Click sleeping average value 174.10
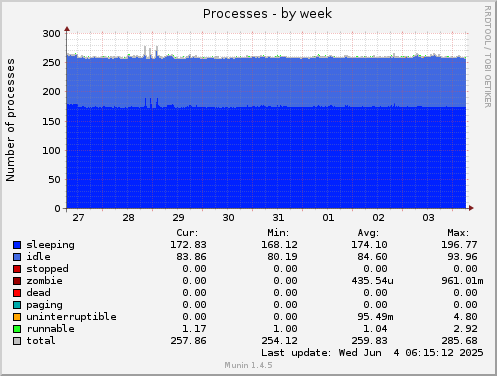The image size is (497, 376). pos(369,245)
